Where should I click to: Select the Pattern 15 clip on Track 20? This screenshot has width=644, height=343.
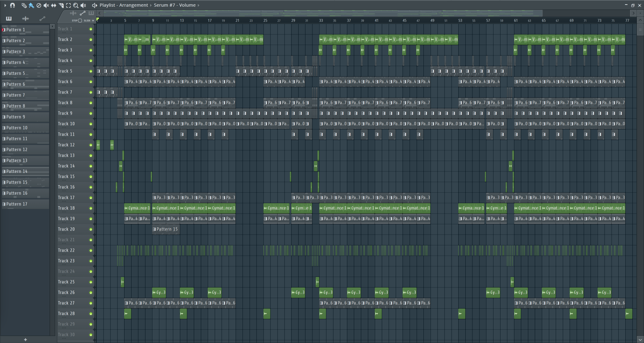pos(166,229)
